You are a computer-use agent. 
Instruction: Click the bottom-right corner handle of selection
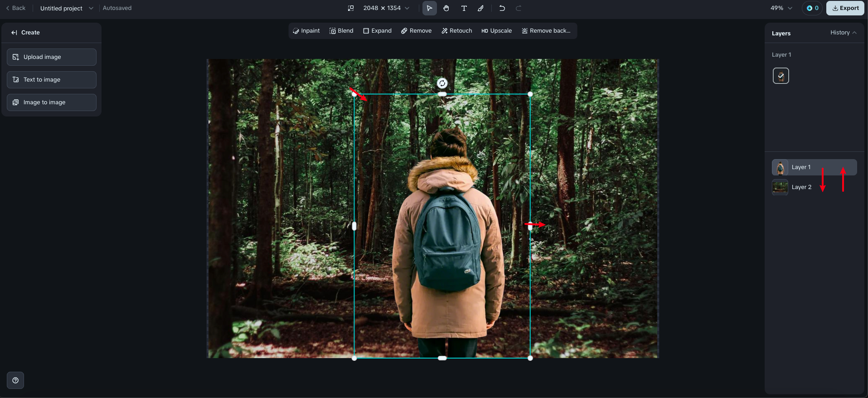click(x=530, y=358)
